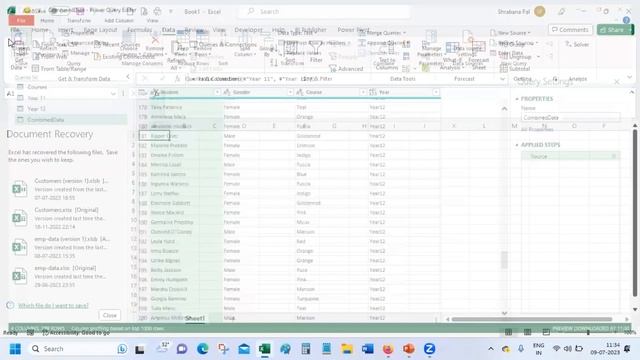Show hidden system tray icons
640x360 pixels.
coord(491,349)
